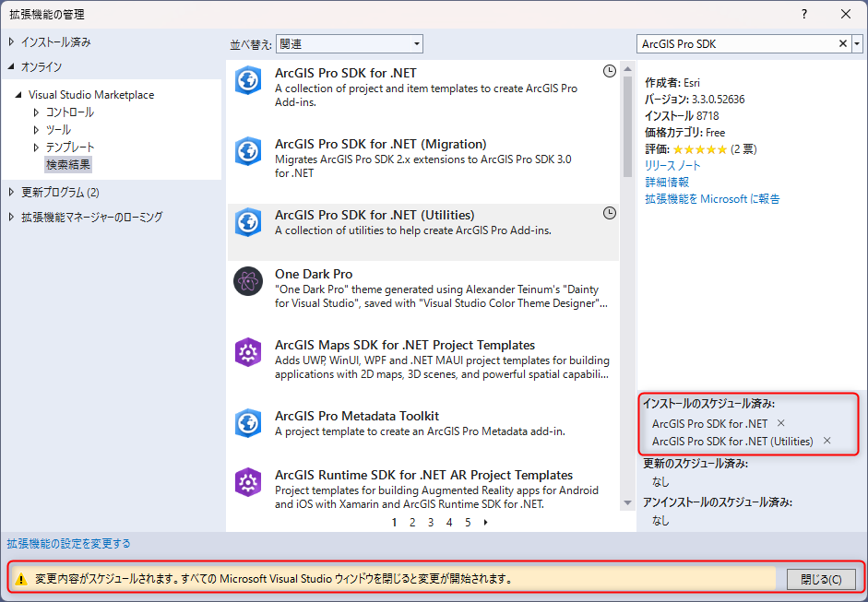Screen dimensions: 868x602
Task: Select the One Dark Pro extension title
Action: (x=314, y=274)
